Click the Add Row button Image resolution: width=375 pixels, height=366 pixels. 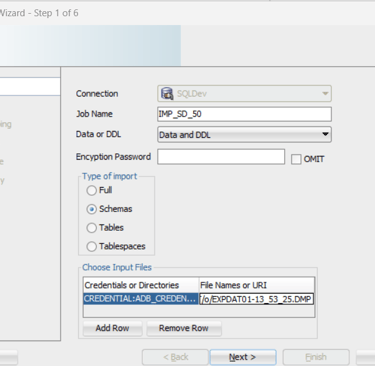coord(112,328)
